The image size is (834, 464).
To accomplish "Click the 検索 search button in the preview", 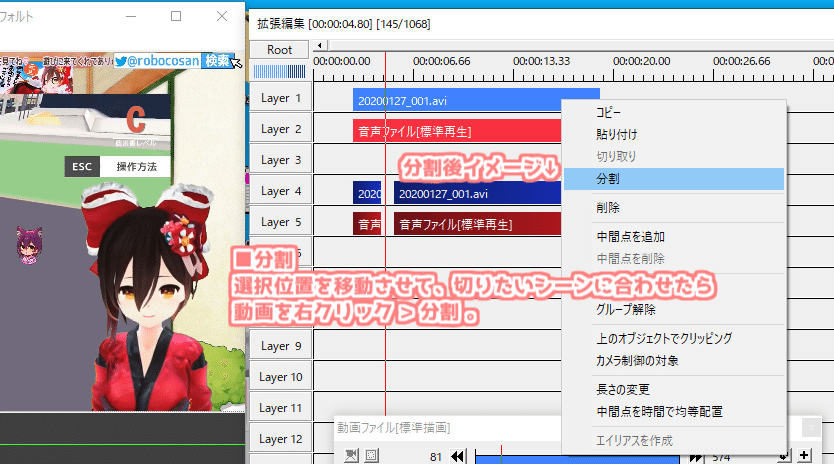I will pos(218,61).
